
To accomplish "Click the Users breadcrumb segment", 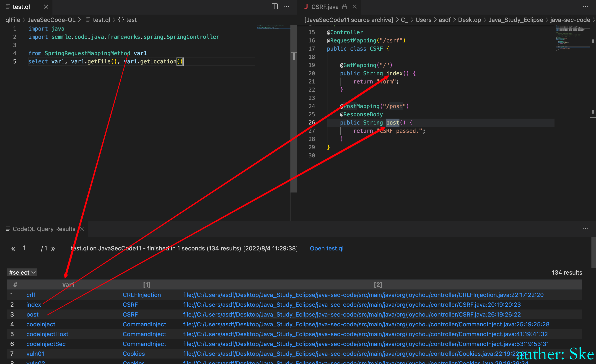I will (x=423, y=20).
